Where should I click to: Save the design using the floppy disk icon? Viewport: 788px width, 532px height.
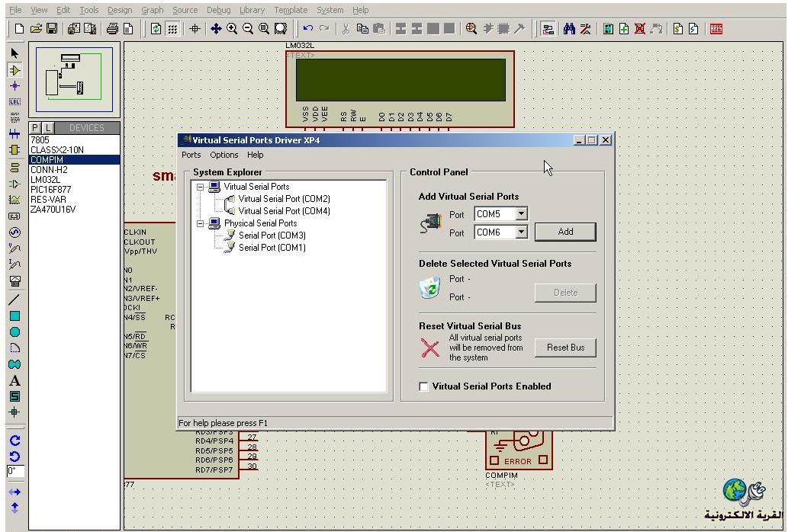[x=52, y=29]
